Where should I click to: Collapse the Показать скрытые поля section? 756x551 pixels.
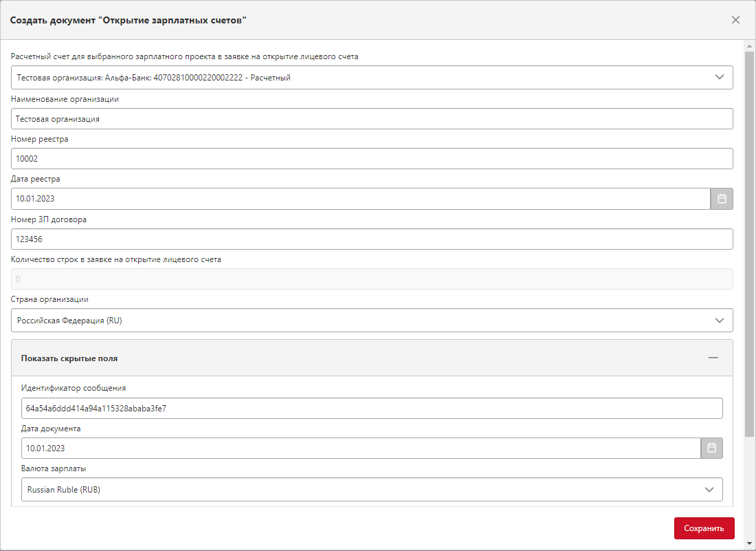[x=713, y=358]
